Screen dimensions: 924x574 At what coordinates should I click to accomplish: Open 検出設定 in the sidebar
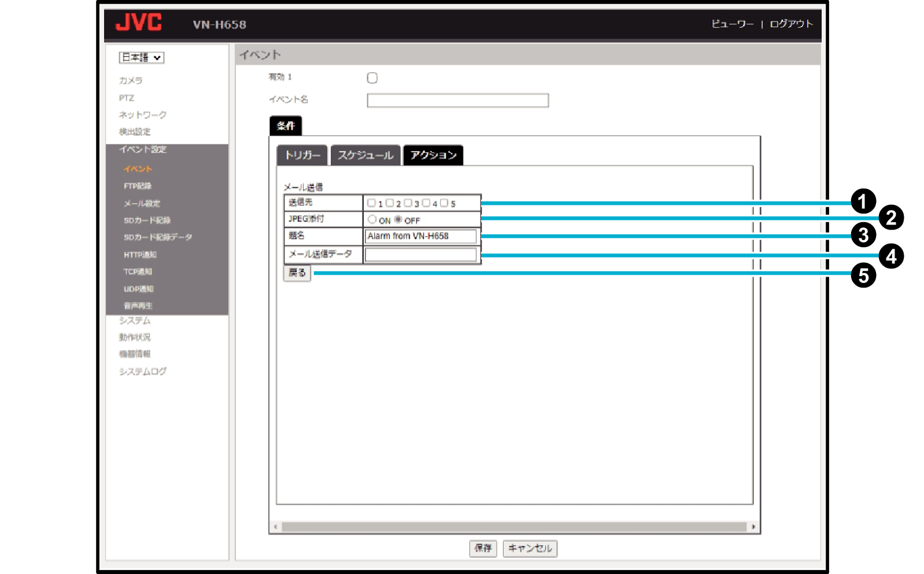[x=135, y=132]
